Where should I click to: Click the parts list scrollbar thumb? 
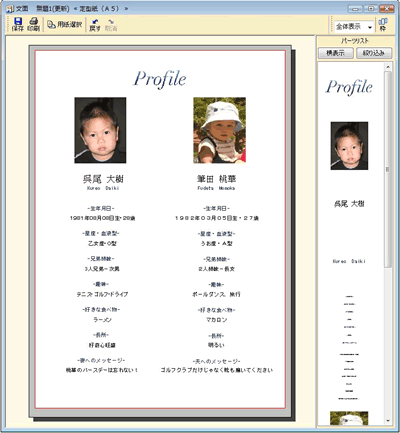(388, 169)
